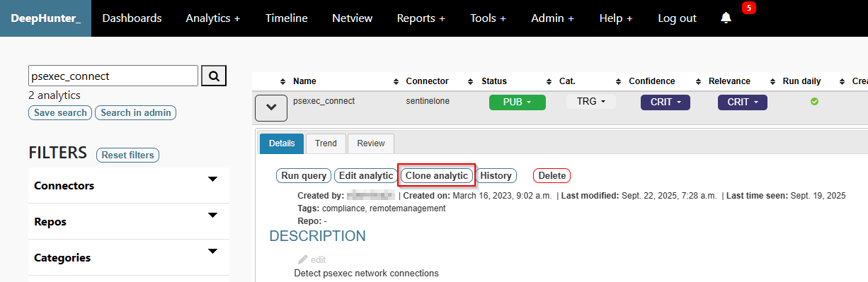
Task: Open the Help + menu
Action: coord(616,18)
